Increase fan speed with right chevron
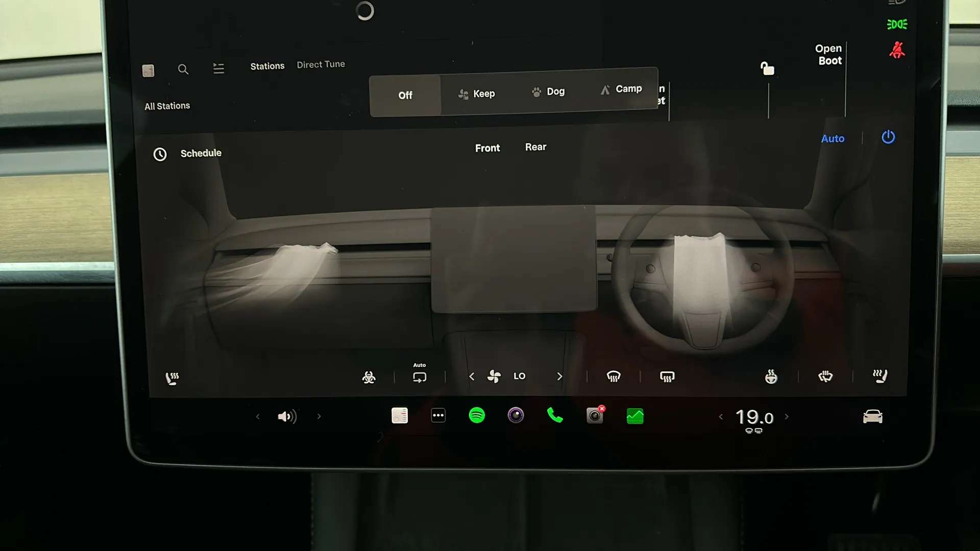 pos(559,376)
